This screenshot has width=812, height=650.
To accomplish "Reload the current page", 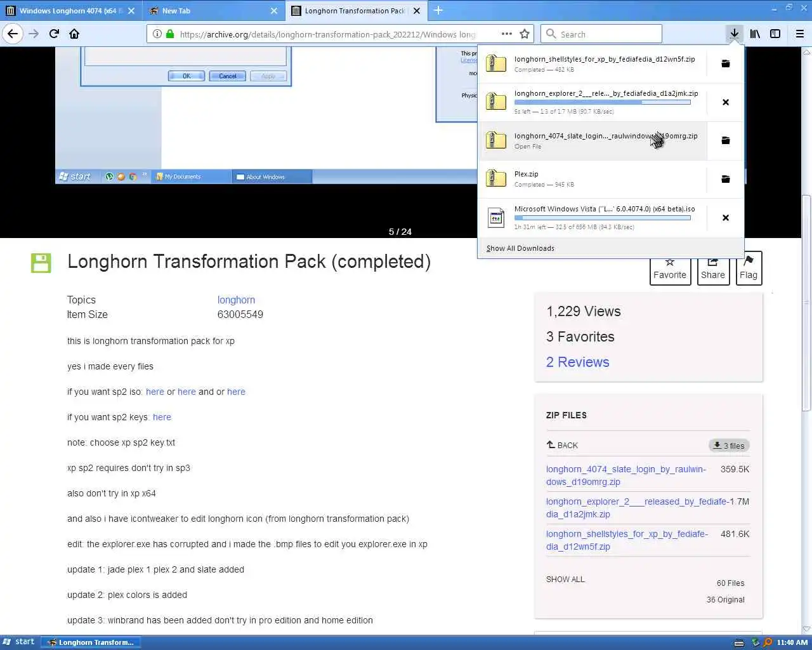I will click(x=54, y=34).
